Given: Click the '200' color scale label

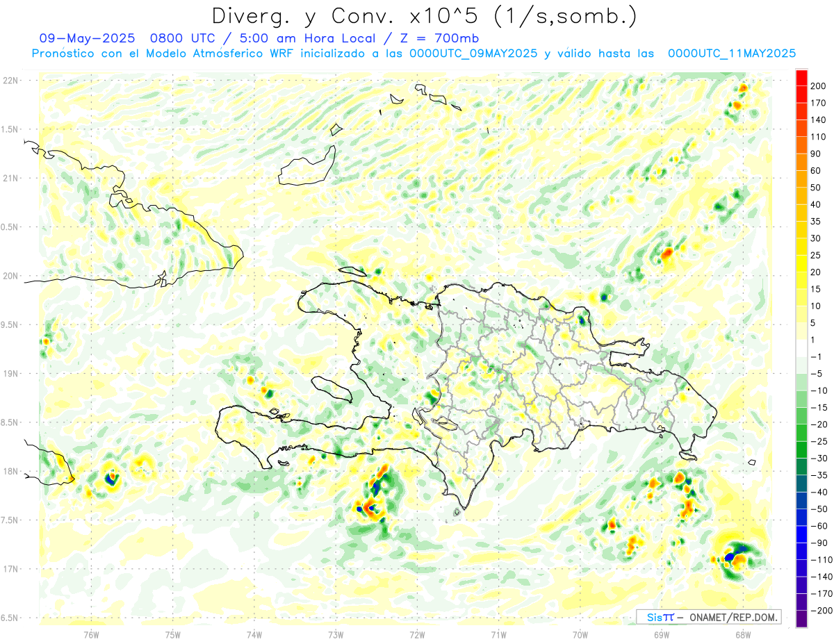Looking at the screenshot, I should click(819, 86).
